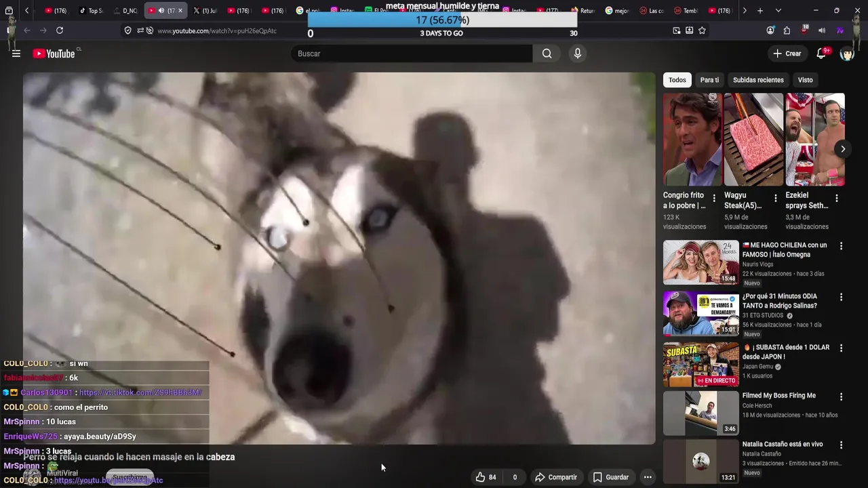The width and height of the screenshot is (868, 488).
Task: Go to YouTube home via logo
Action: click(54, 54)
